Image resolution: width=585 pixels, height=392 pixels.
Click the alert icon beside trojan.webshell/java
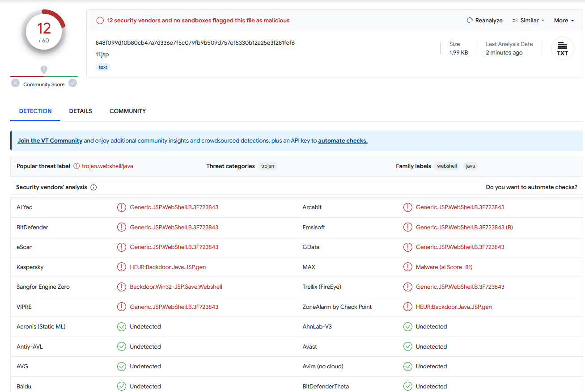click(76, 166)
